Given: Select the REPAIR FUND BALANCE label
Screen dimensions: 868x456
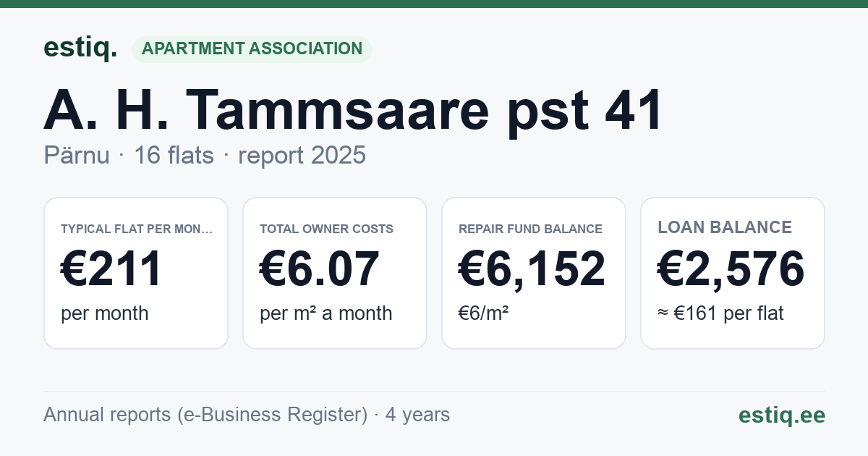Looking at the screenshot, I should click(530, 229).
